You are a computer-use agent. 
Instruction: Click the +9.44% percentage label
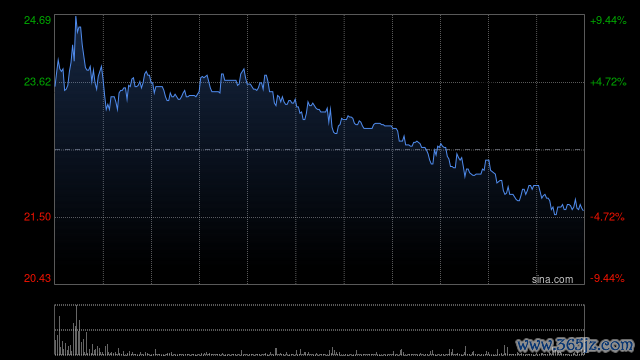[608, 20]
